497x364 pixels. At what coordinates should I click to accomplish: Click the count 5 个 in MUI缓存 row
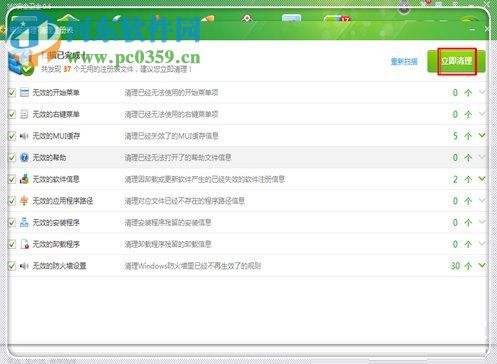(x=462, y=136)
